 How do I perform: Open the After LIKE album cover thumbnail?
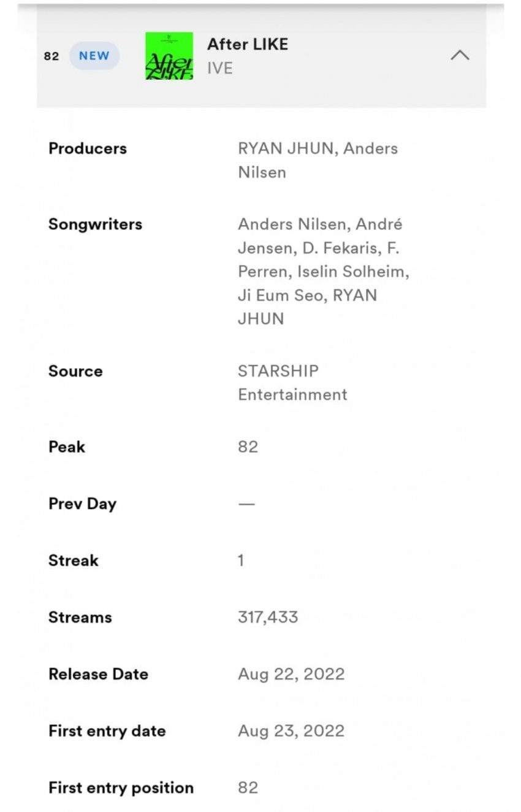coord(169,56)
